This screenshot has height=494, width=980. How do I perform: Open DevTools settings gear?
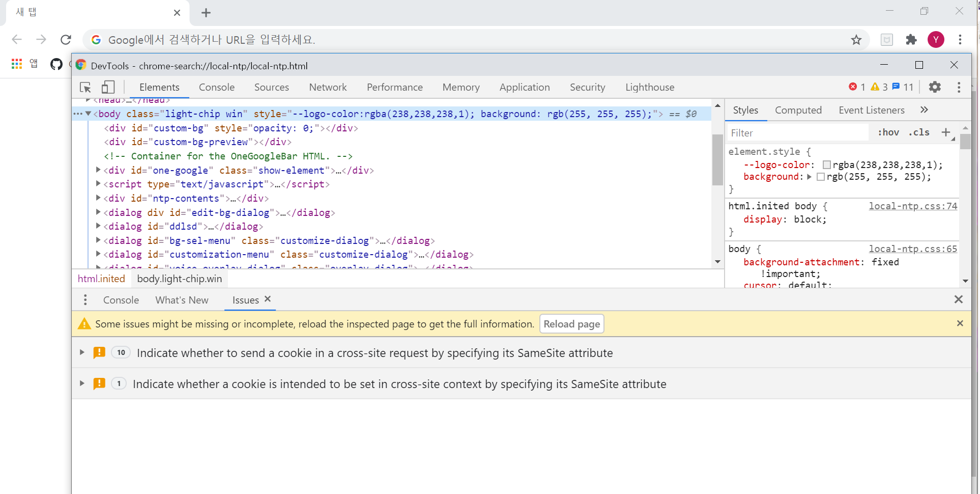(x=935, y=87)
